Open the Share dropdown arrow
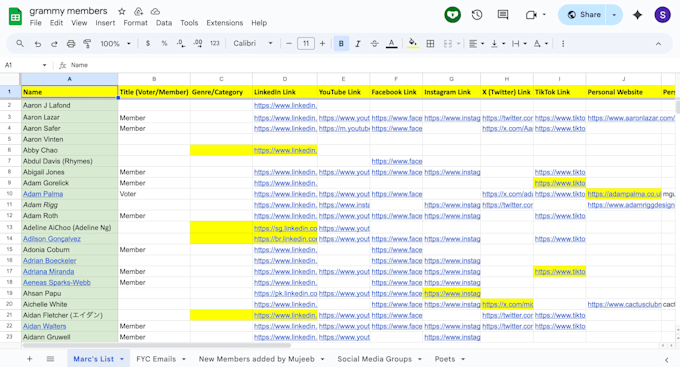The height and width of the screenshot is (367, 680). [614, 15]
